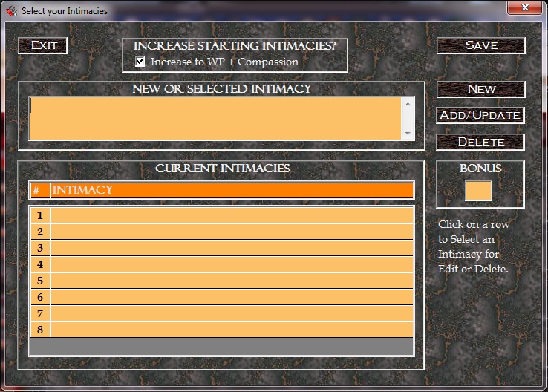Save the intimacies list

coord(481,45)
